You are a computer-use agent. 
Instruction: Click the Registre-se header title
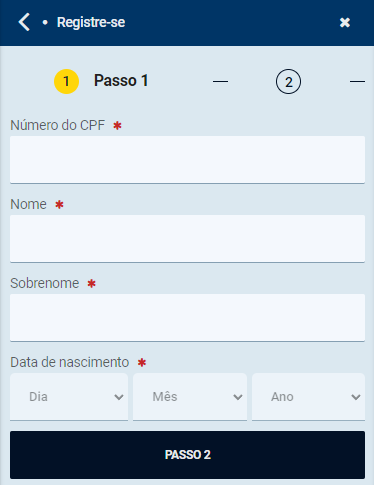click(91, 22)
